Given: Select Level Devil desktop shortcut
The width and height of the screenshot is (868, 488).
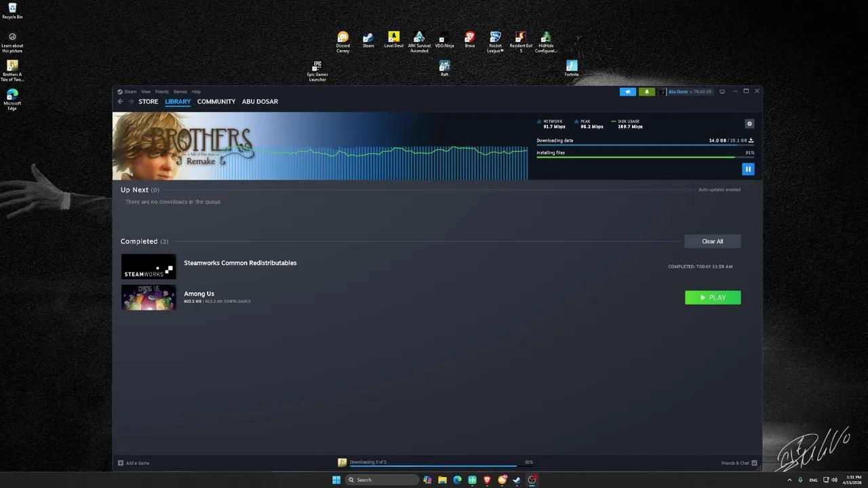Looking at the screenshot, I should coord(394,39).
